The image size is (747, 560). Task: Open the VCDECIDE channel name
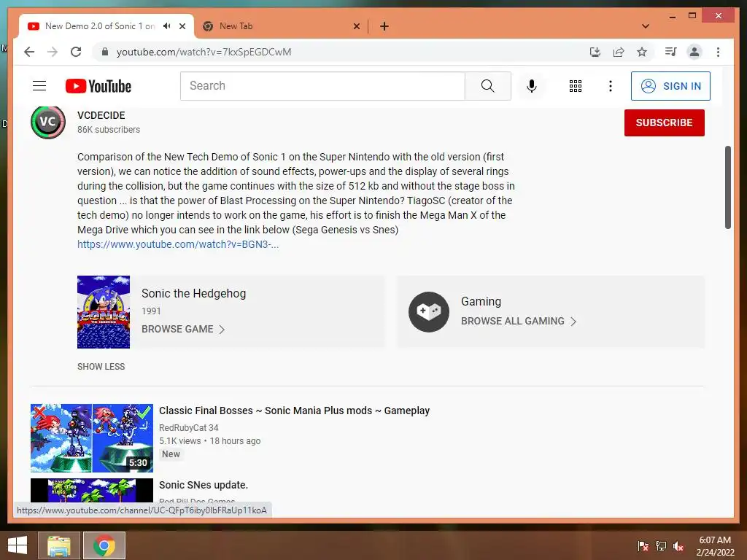tap(101, 115)
